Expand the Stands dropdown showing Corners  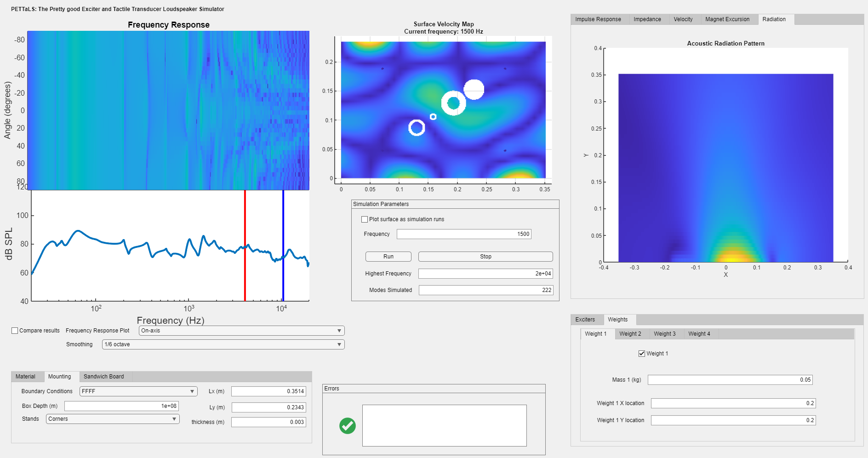click(113, 419)
